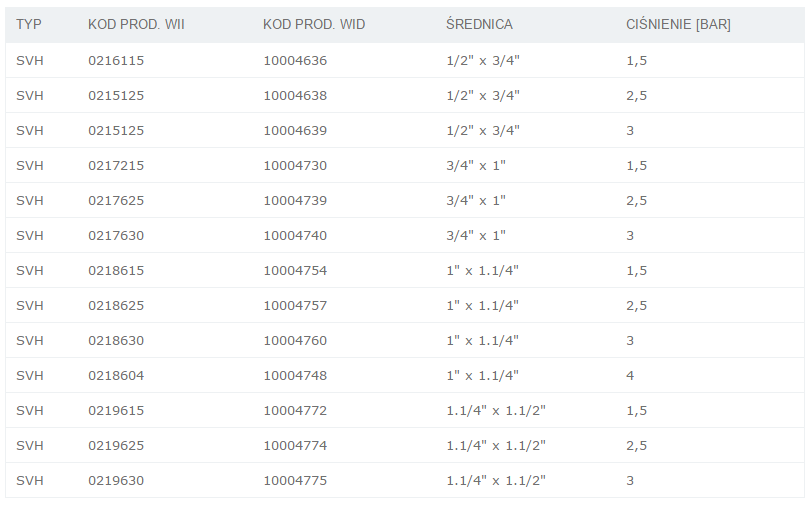
Task: Click the KOD PROD. WID column header
Action: (x=314, y=25)
